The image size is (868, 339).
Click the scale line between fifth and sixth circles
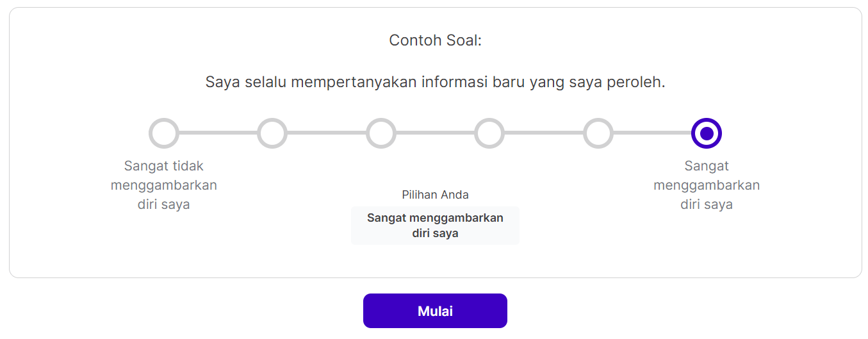[x=652, y=133]
